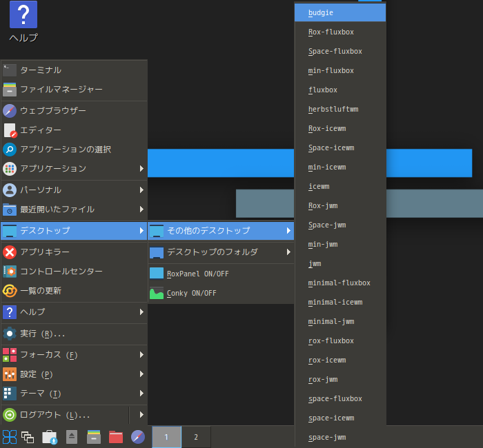Click the フォーカス icon
Image resolution: width=483 pixels, height=448 pixels.
[10, 355]
